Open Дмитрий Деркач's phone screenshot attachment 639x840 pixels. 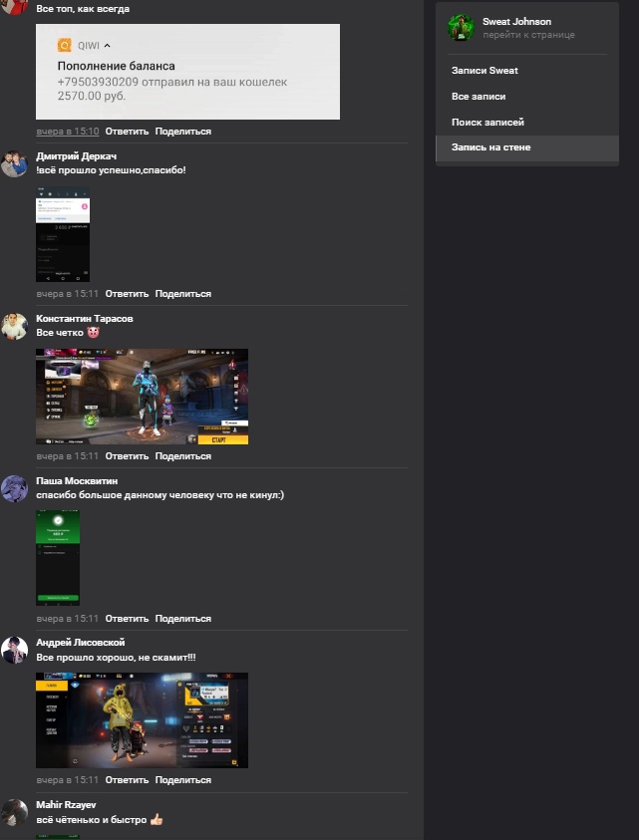click(x=62, y=234)
